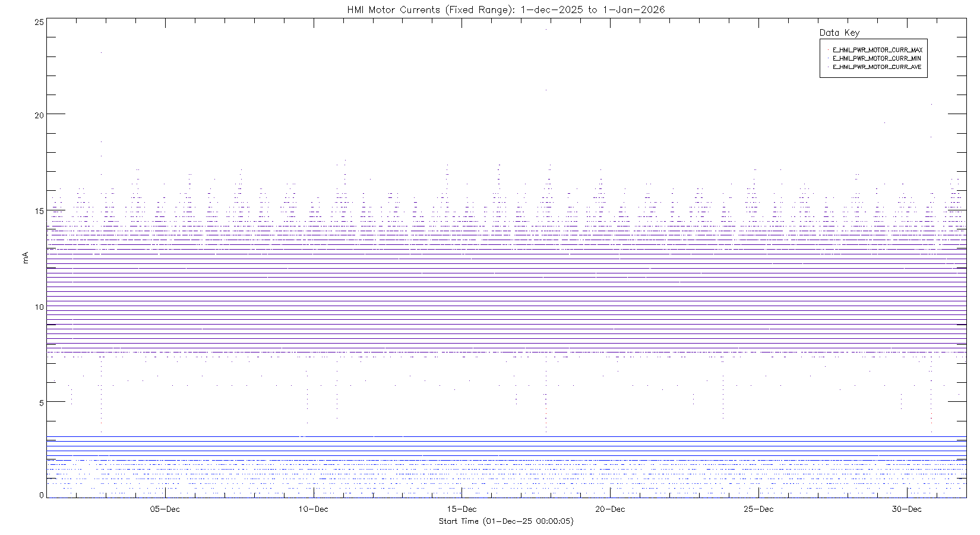Click the 25 y-axis tick label
The image size is (980, 535).
pyautogui.click(x=39, y=22)
